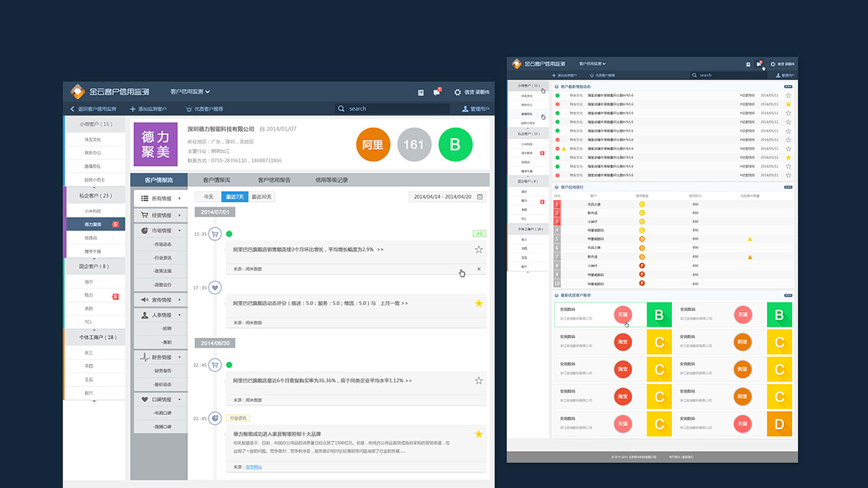This screenshot has height=488, width=868.
Task: Click 管理用户 in main window toolbar
Action: tap(475, 108)
